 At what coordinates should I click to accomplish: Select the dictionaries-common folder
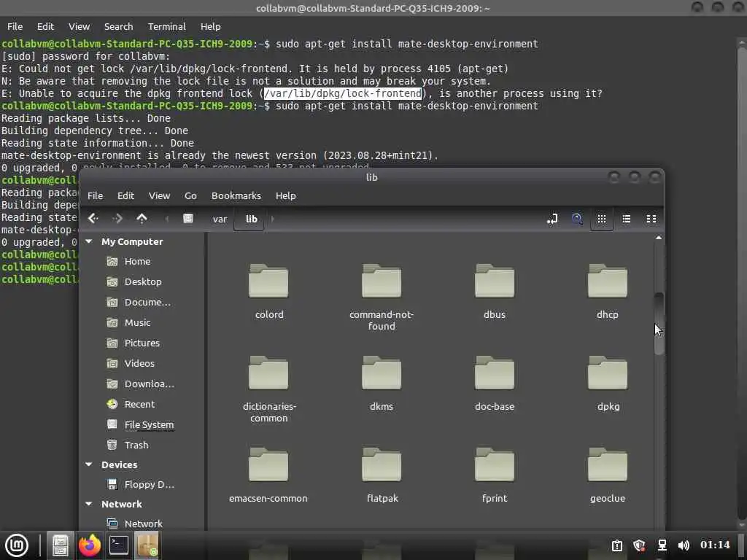[x=268, y=389]
